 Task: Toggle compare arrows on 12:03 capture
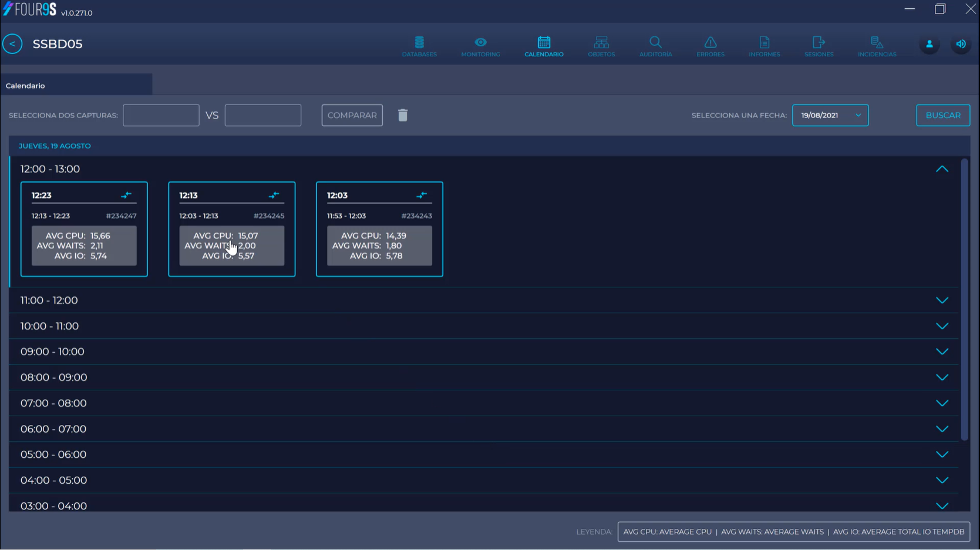coord(422,195)
